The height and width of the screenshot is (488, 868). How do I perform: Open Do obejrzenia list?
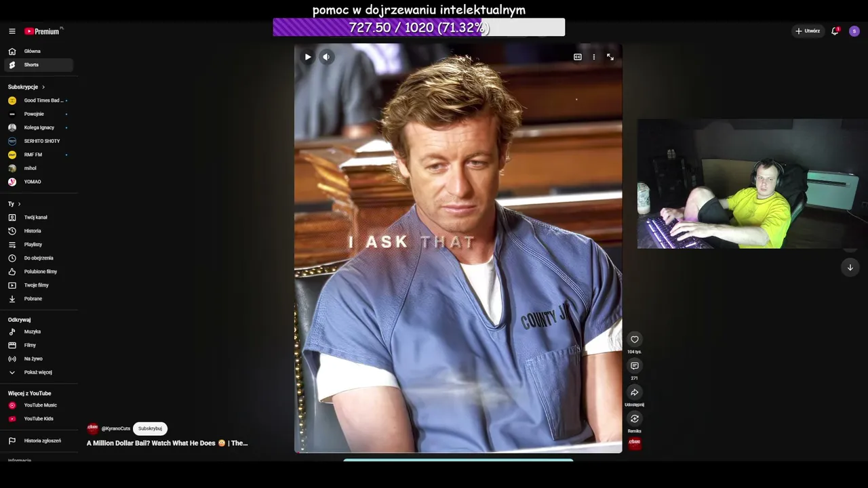[39, 258]
